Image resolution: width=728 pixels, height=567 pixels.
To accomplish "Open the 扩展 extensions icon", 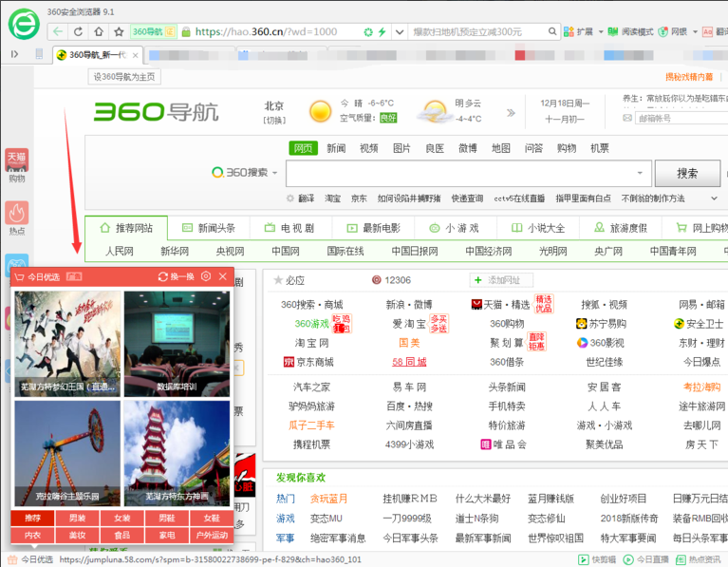I will [x=569, y=31].
